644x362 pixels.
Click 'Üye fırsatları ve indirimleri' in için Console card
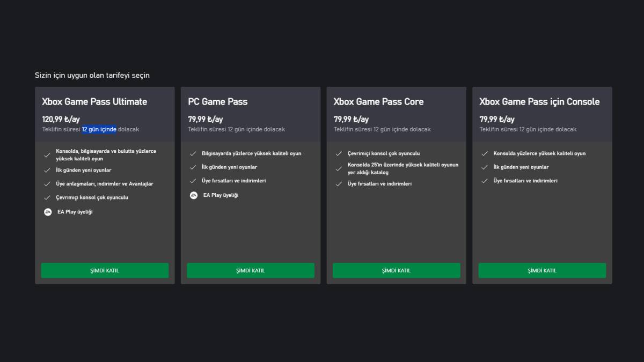pos(525,181)
